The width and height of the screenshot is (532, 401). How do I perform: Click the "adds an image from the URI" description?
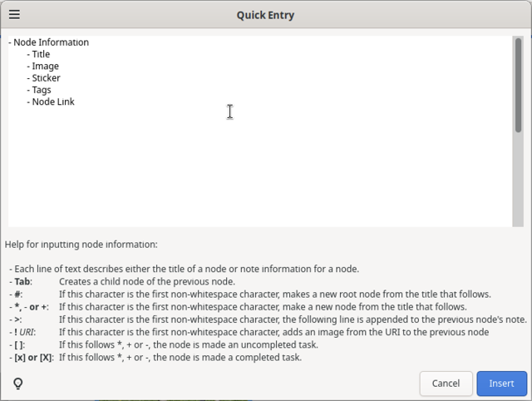[x=274, y=332]
